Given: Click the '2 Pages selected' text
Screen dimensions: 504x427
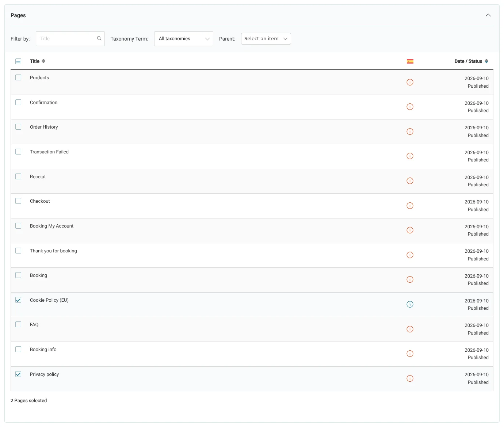Looking at the screenshot, I should [29, 401].
